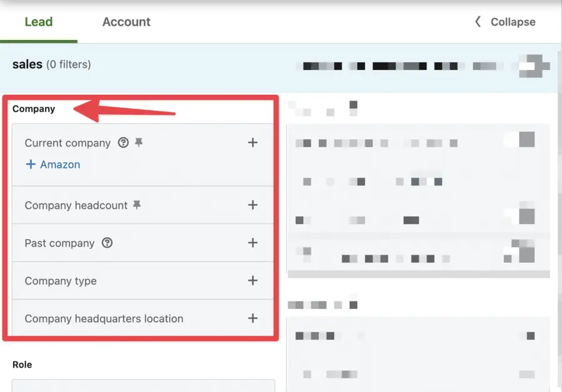Select the Lead tab
562x392 pixels.
coord(39,21)
